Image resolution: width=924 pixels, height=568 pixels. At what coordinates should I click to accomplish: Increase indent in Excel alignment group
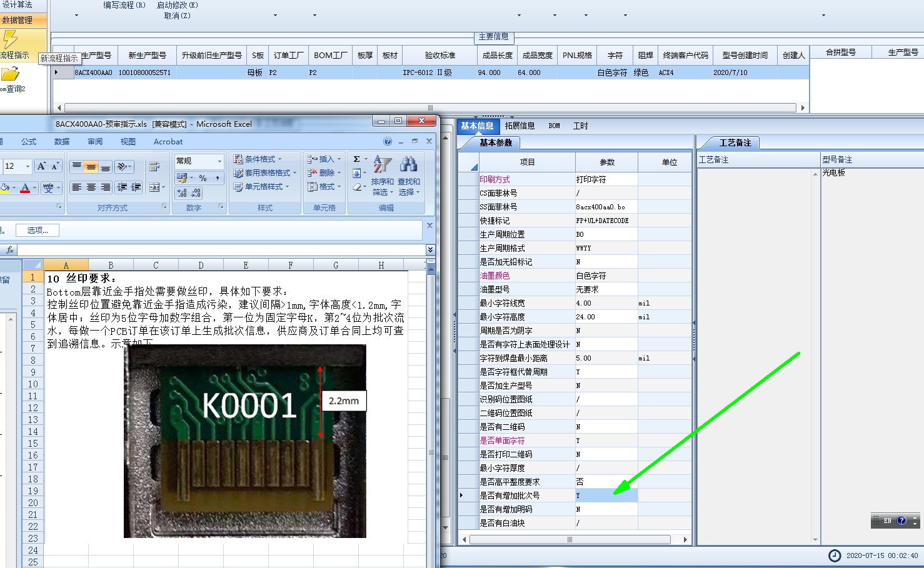[136, 187]
